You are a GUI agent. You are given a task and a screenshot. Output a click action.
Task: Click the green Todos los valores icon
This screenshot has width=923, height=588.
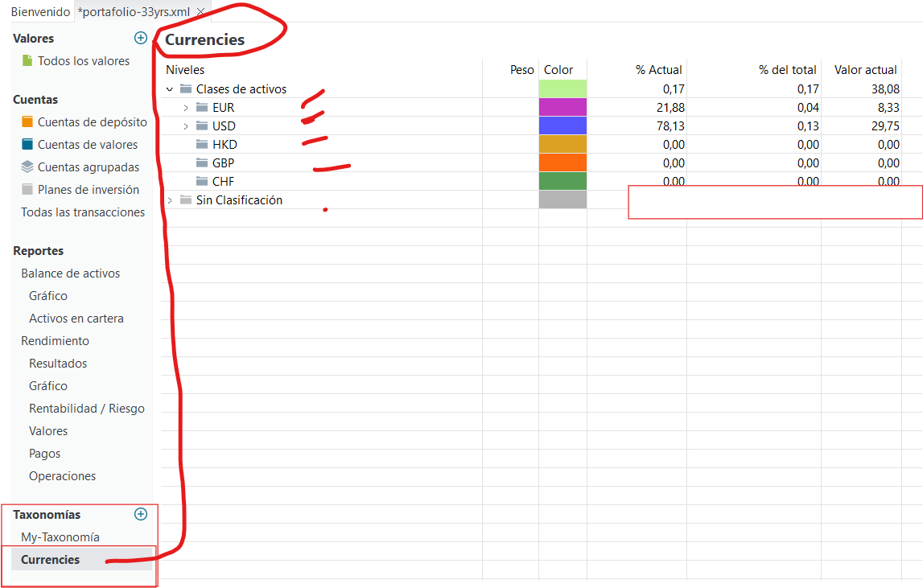(27, 61)
